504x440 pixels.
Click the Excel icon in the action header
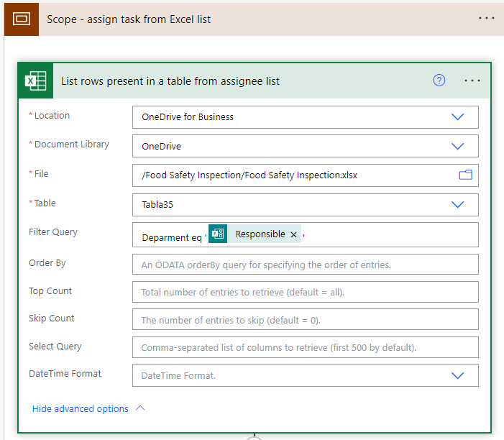pos(36,81)
